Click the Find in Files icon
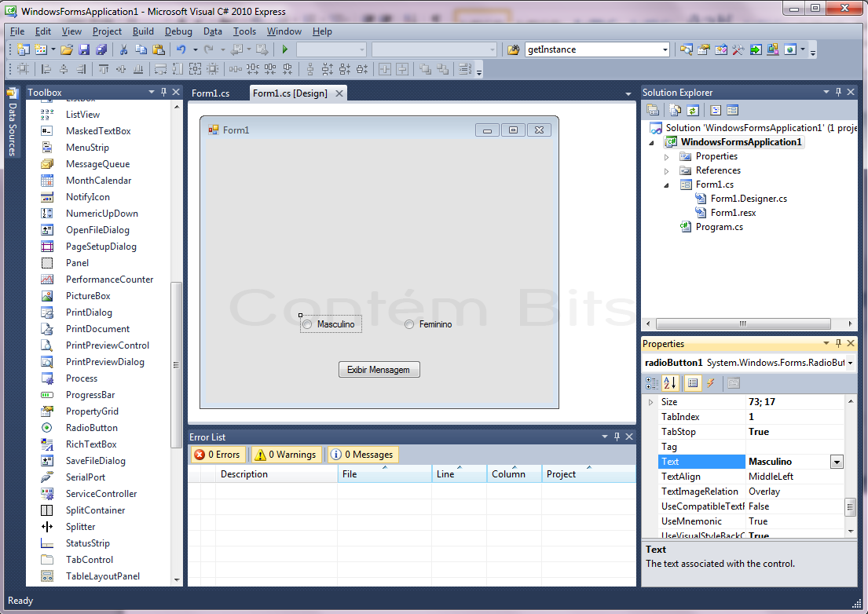 click(513, 49)
